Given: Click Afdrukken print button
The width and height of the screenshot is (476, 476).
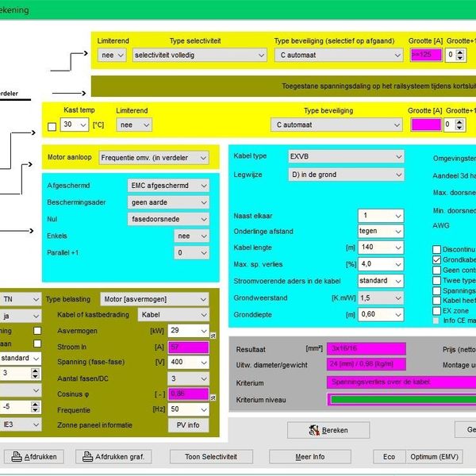Looking at the screenshot, I should [x=36, y=456].
